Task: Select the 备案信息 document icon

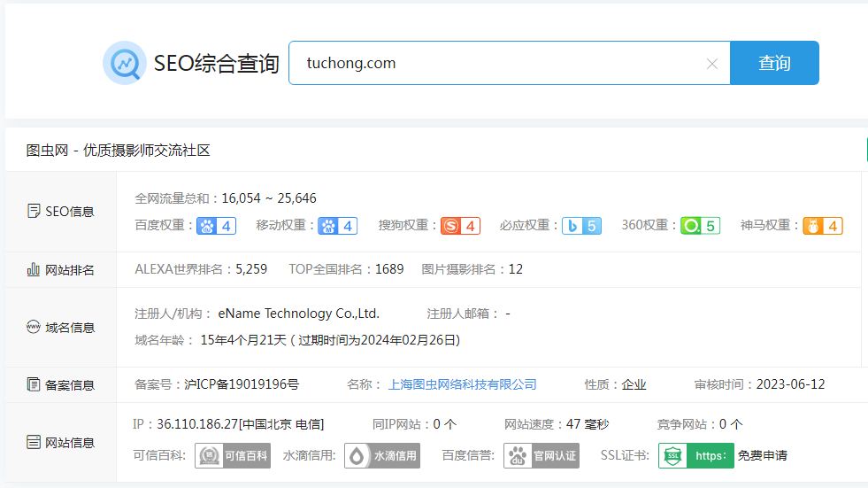Action: click(x=34, y=384)
